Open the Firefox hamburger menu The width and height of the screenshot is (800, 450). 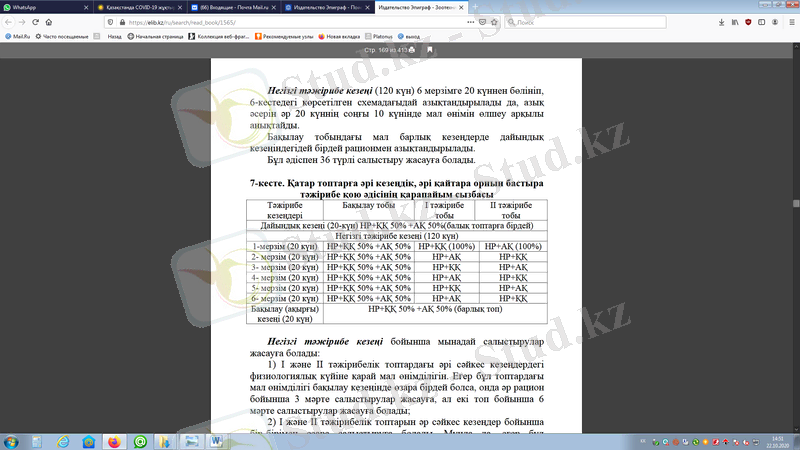(791, 22)
